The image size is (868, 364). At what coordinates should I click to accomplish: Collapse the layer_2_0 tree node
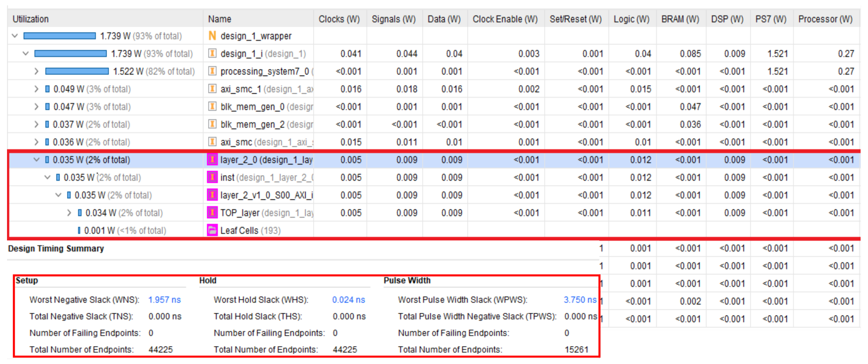point(36,160)
